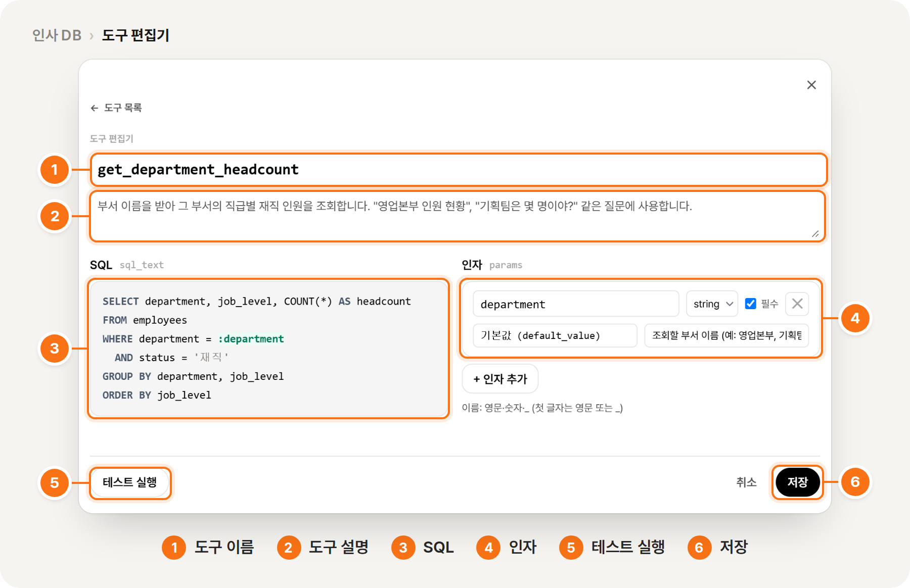Click the params label beside 인자
The image size is (910, 588).
click(x=506, y=265)
